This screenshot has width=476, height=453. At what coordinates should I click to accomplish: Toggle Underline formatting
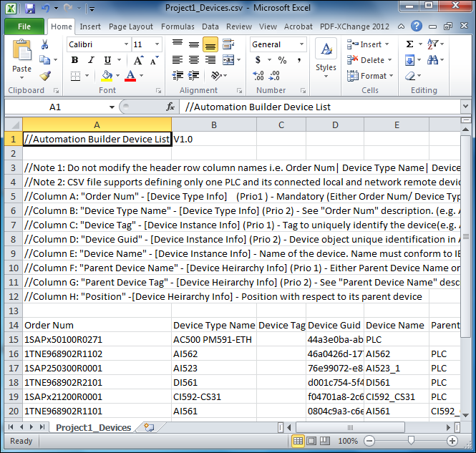(x=107, y=60)
